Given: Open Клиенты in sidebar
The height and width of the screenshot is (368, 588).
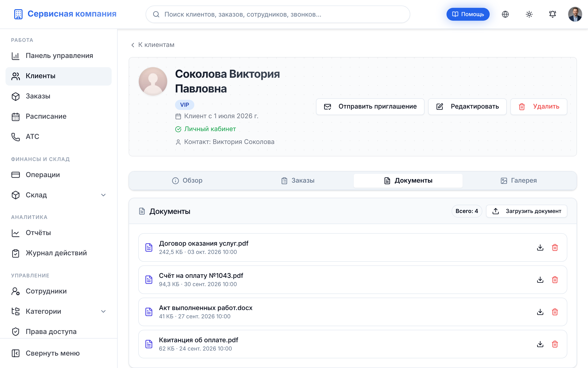Looking at the screenshot, I should 59,76.
